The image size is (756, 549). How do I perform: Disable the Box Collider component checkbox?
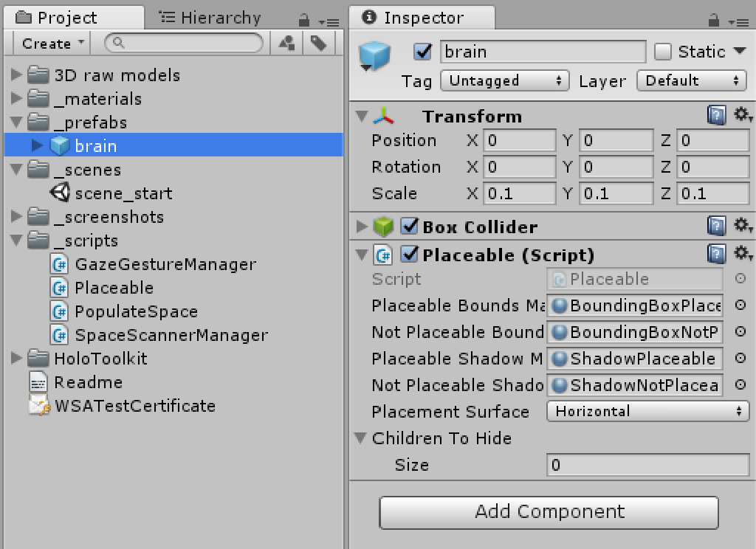(410, 227)
